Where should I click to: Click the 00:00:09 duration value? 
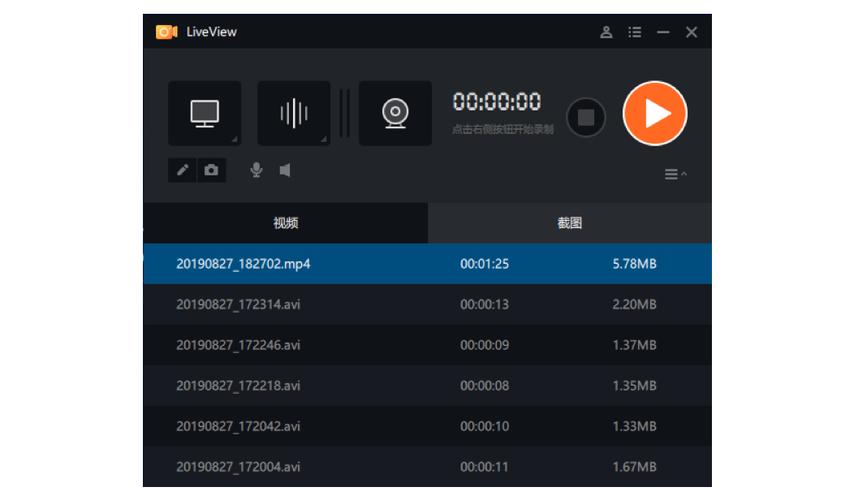484,345
